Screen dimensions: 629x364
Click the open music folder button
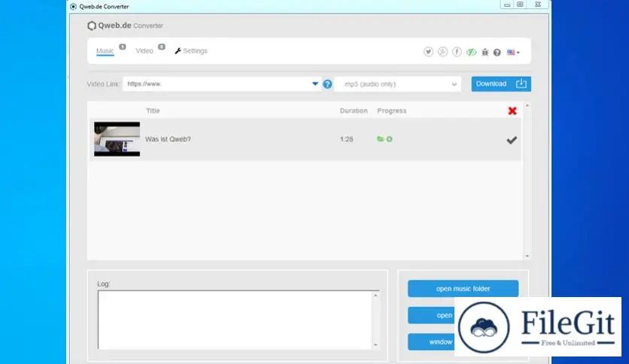(x=463, y=289)
